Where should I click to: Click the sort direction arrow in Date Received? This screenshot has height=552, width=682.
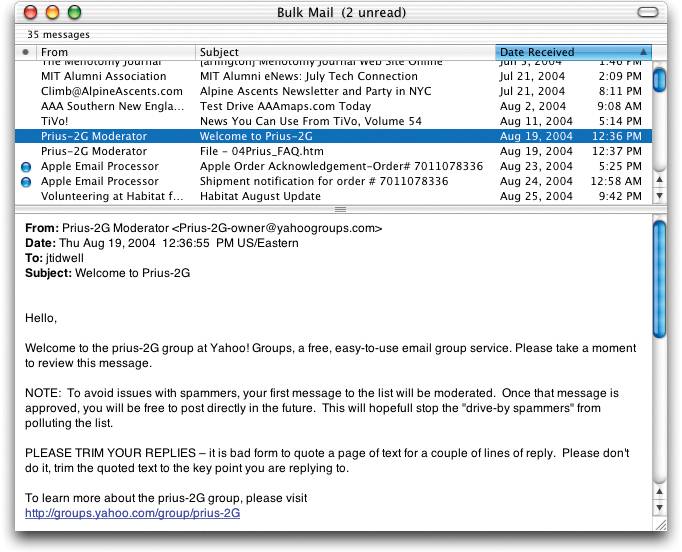[642, 52]
